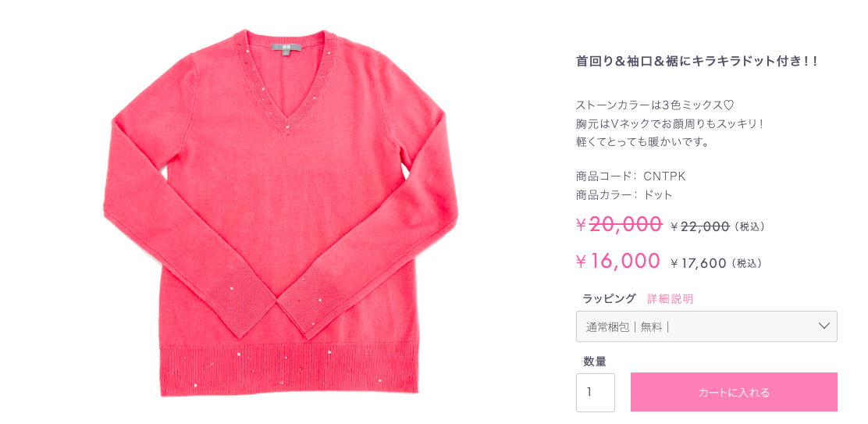Open the 詳細説明 wrapping details link
This screenshot has width=868, height=424.
coord(670,299)
